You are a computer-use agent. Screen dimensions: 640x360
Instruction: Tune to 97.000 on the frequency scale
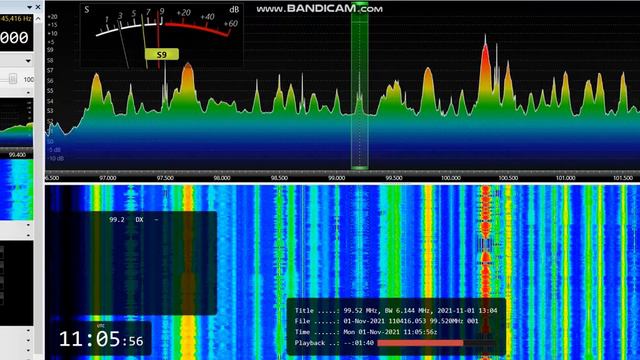click(x=108, y=178)
